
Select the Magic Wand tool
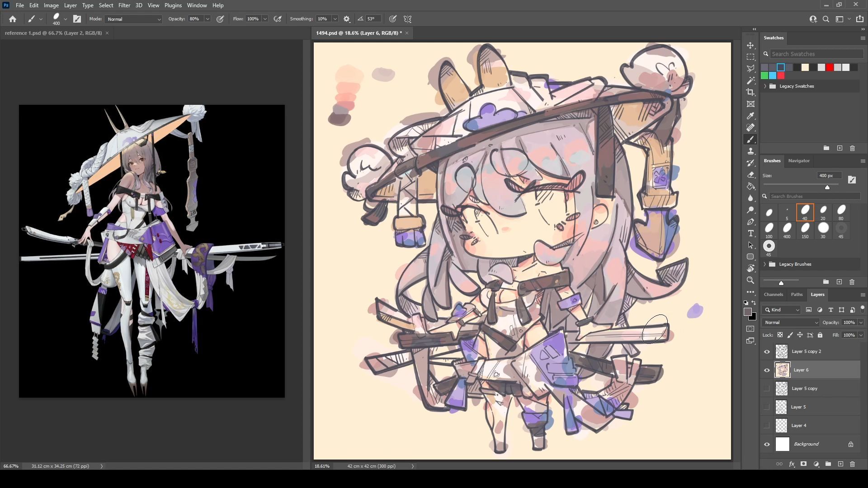(x=750, y=80)
